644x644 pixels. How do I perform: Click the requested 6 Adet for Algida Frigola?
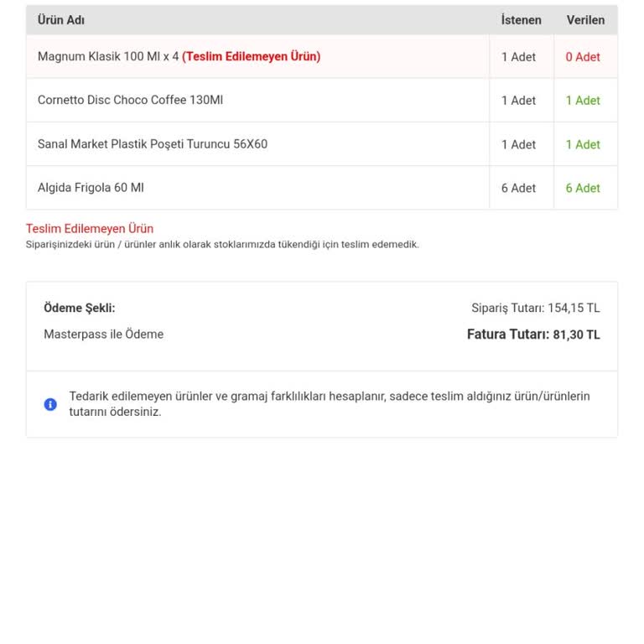(x=518, y=188)
